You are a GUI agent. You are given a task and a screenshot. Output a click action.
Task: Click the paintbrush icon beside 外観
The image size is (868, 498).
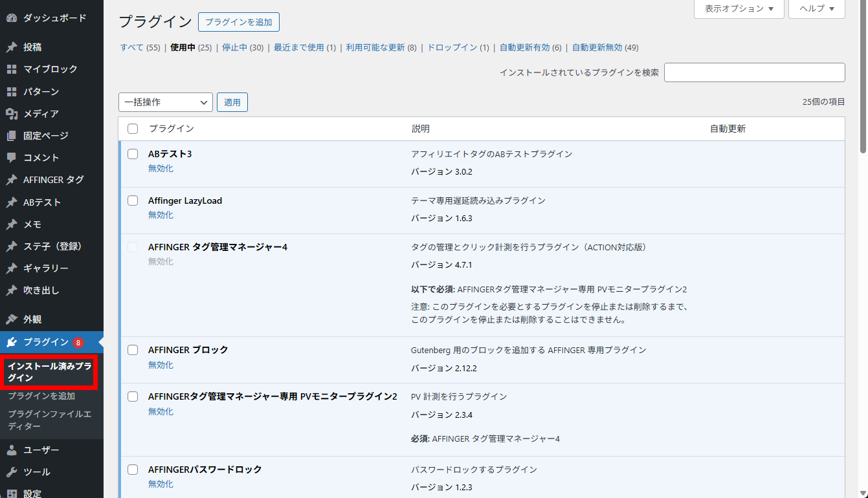point(12,319)
